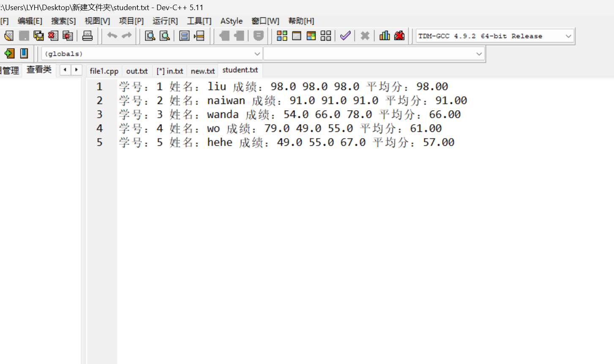Screen dimensions: 614x364
Task: Click the name 'naiwan' in the editor
Action: coord(226,101)
